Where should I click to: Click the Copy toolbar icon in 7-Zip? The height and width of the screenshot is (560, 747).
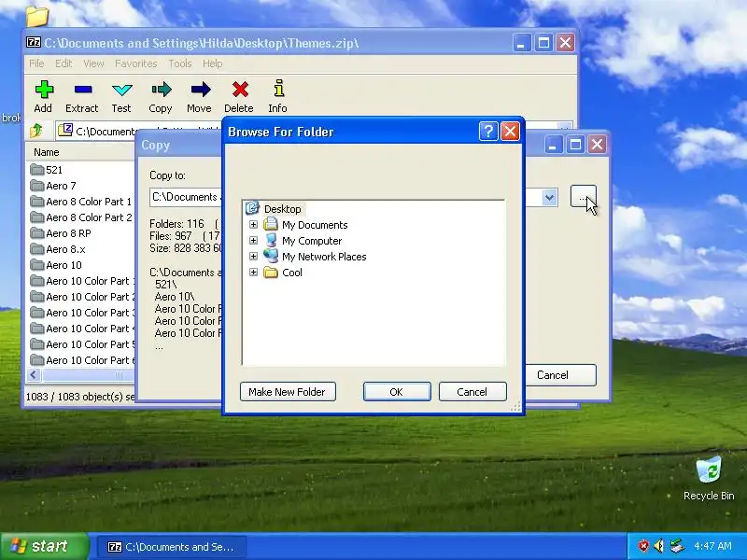[161, 90]
